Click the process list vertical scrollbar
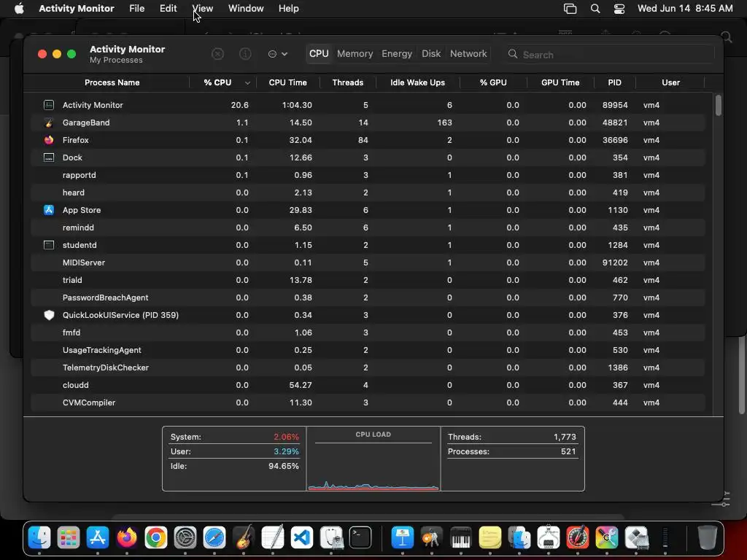The width and height of the screenshot is (747, 560). coord(718,105)
